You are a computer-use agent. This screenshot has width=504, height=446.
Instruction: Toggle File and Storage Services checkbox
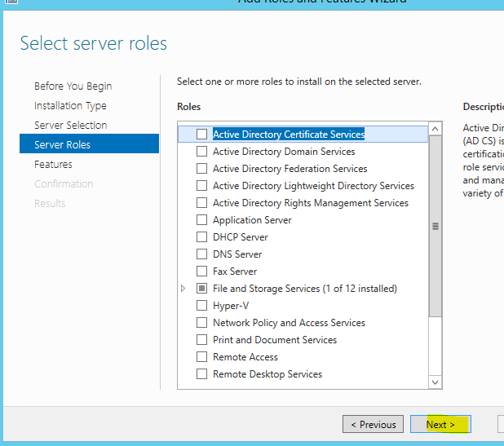click(x=201, y=289)
